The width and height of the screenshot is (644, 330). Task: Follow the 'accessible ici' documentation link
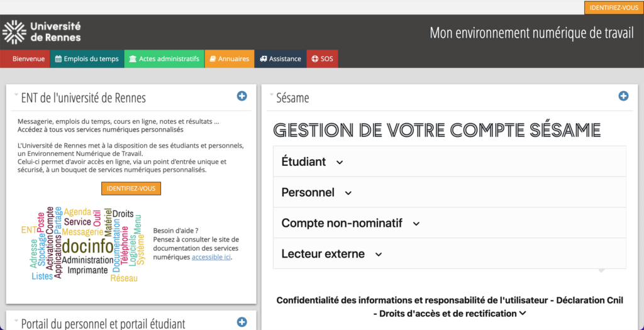click(211, 257)
